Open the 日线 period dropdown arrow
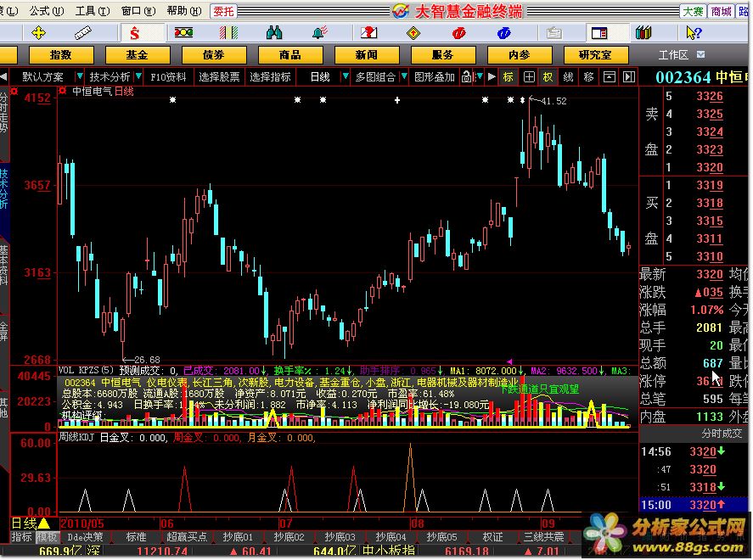Screen dimensions: 753x560 (x=345, y=76)
